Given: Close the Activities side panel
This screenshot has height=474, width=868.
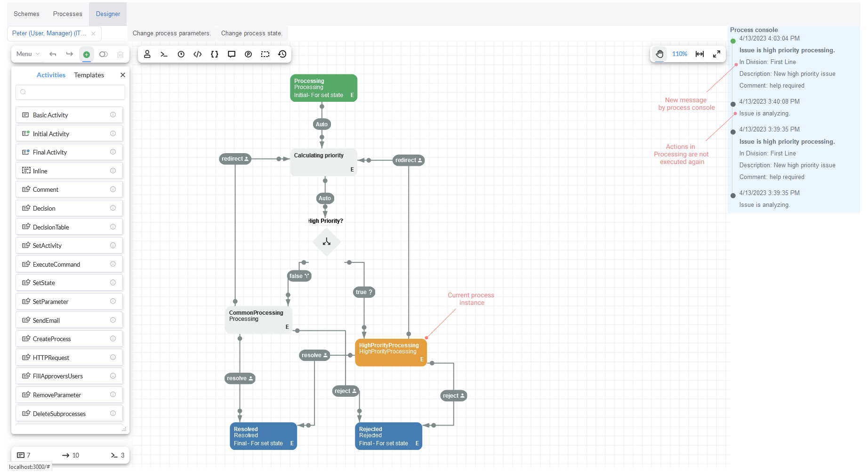Looking at the screenshot, I should [123, 75].
